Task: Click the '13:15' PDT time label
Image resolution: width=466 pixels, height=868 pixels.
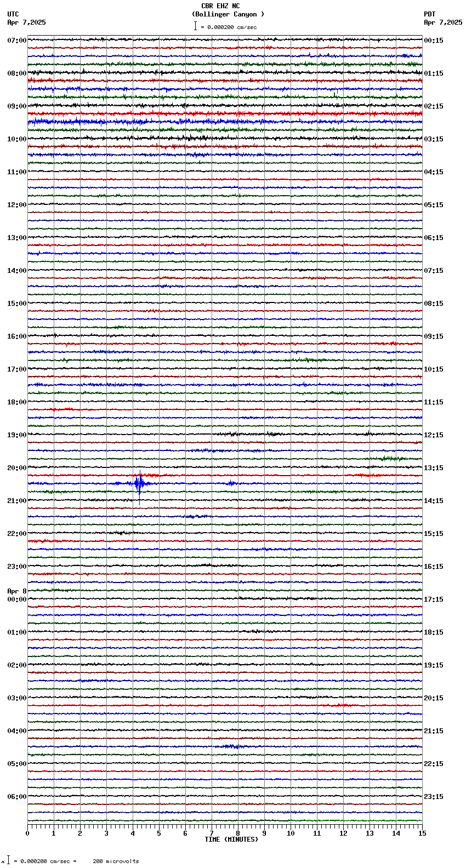Action: point(434,468)
